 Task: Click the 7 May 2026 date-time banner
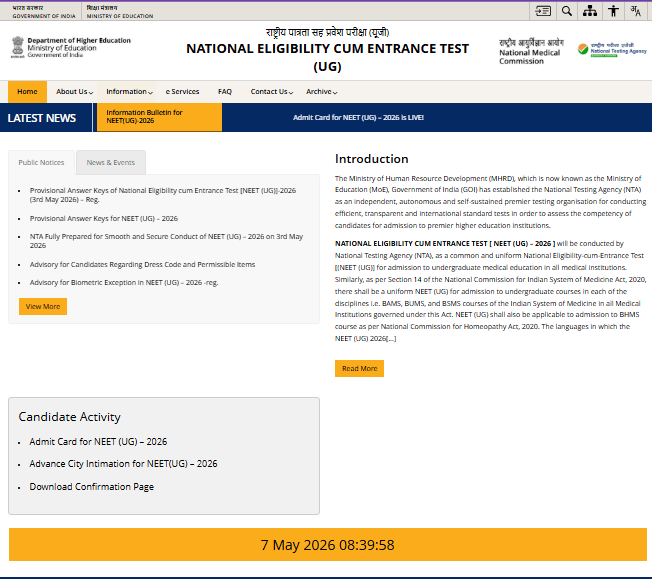pyautogui.click(x=328, y=545)
